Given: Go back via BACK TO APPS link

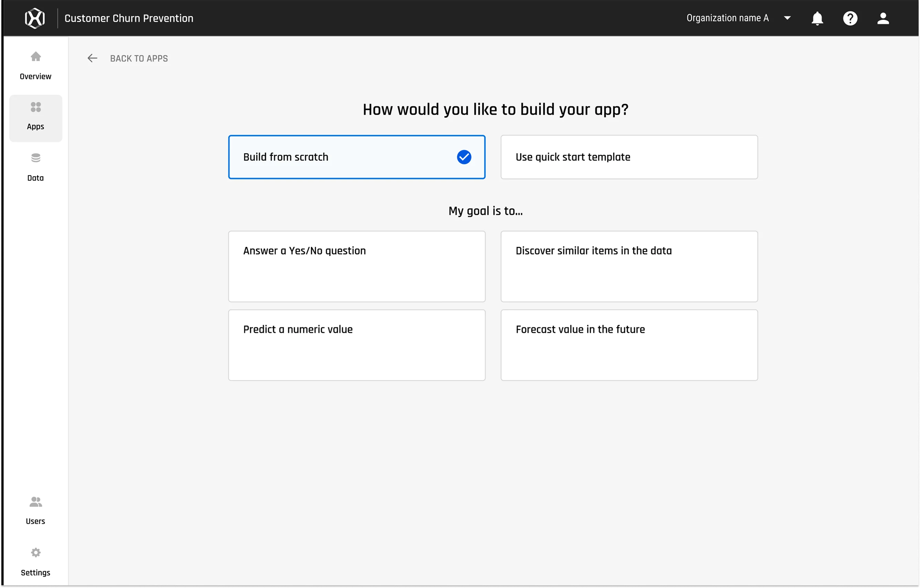Looking at the screenshot, I should (x=139, y=58).
